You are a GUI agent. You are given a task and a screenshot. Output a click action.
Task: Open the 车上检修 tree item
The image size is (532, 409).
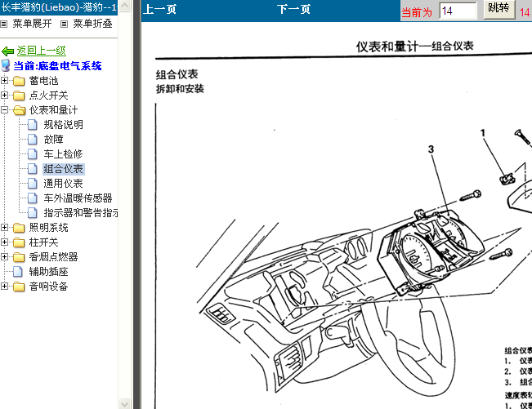pyautogui.click(x=64, y=154)
